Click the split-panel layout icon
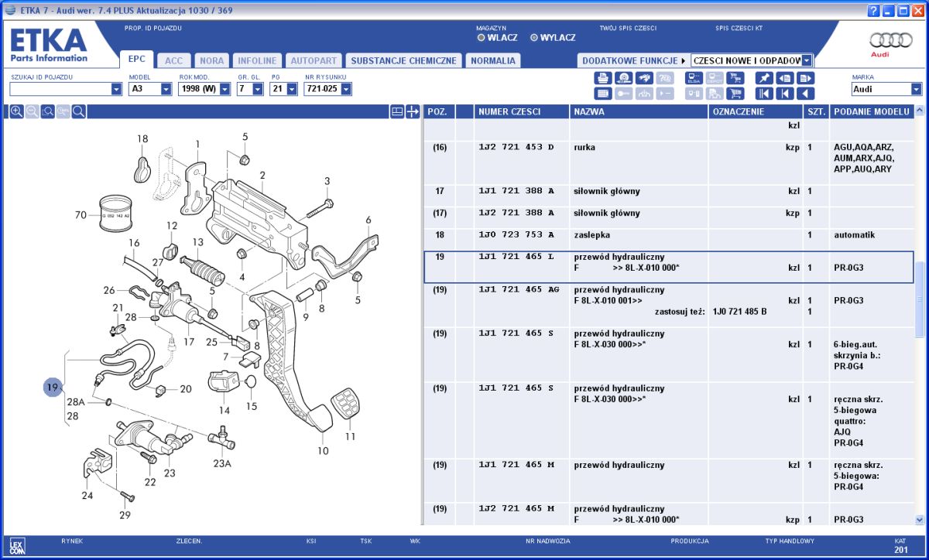 (x=396, y=112)
